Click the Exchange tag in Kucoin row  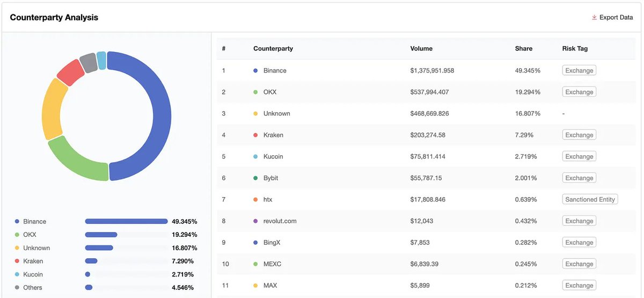[x=579, y=156]
